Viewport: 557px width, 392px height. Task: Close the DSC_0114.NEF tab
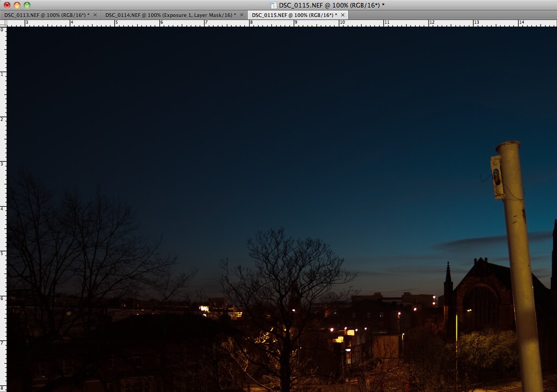242,15
